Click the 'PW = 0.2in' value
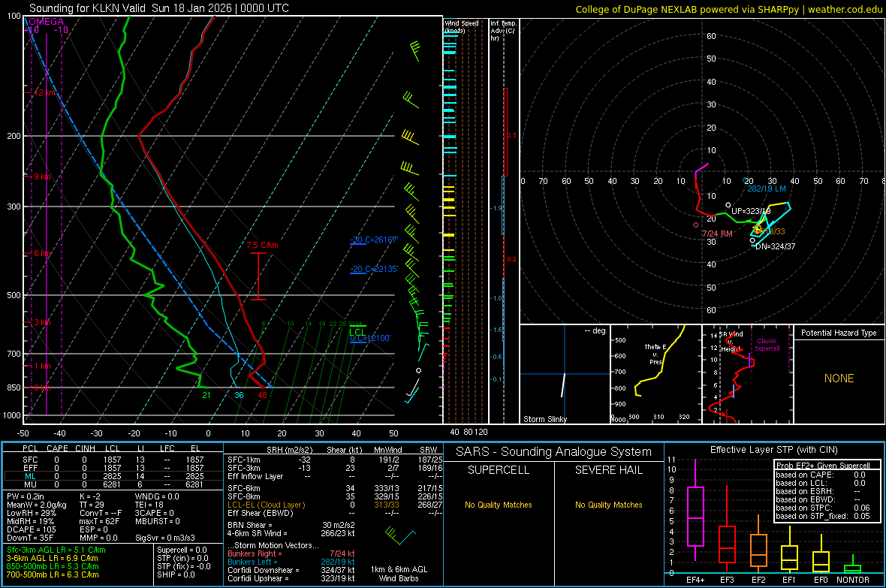The width and height of the screenshot is (886, 588). coord(25,496)
